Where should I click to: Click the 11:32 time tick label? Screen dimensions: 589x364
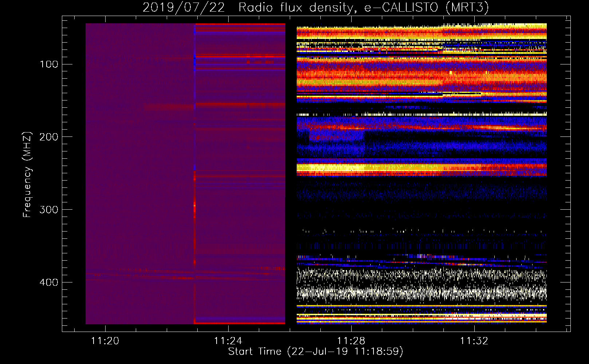coord(474,341)
